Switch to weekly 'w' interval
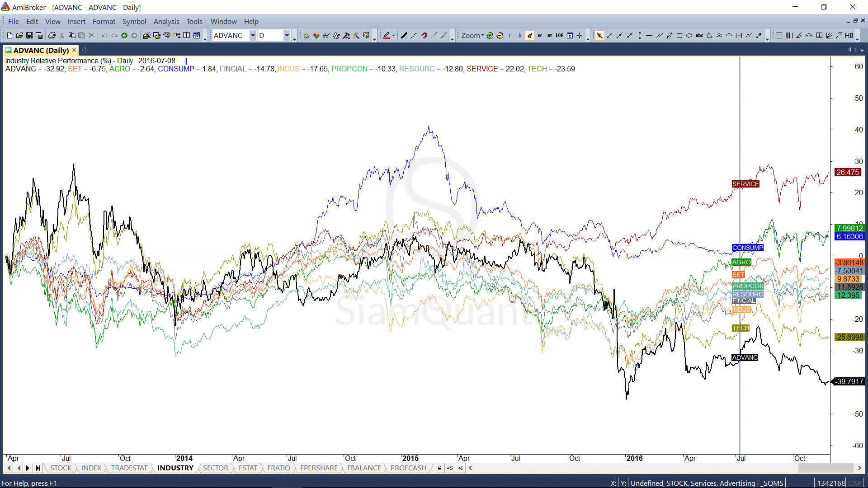Viewport: 868px width, 488px height. point(540,35)
